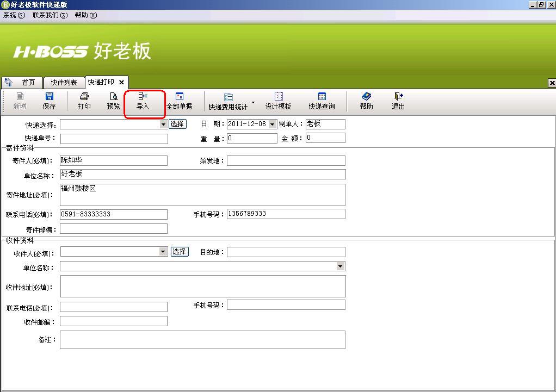Open the 日期 date picker dropdown
Screen dimensions: 556x392
(x=273, y=124)
